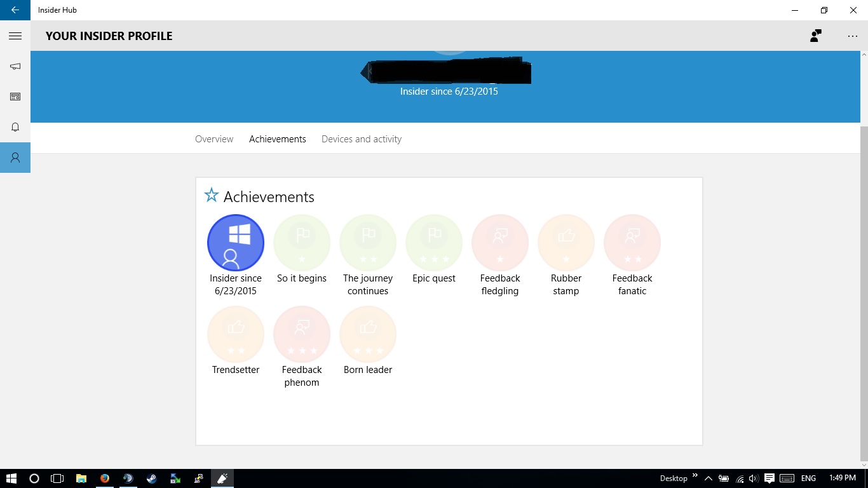This screenshot has width=868, height=488.
Task: Click The journey continues badge
Action: pyautogui.click(x=368, y=243)
